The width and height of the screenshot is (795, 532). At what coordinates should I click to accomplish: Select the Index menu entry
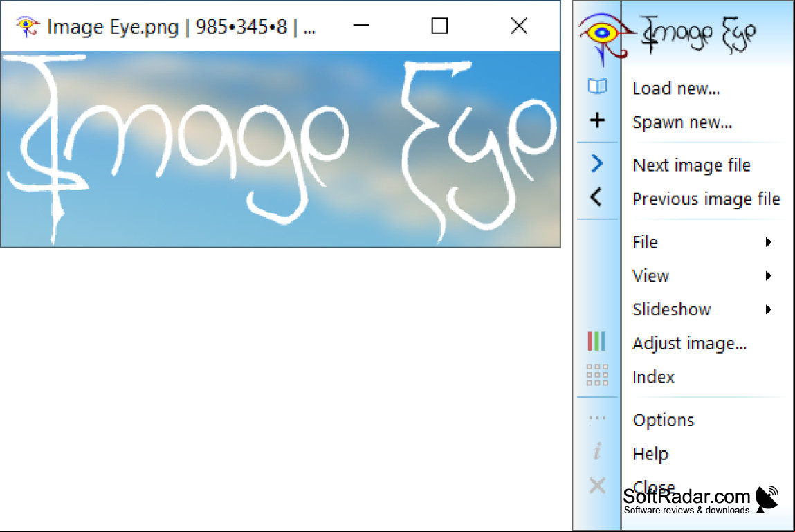click(654, 377)
